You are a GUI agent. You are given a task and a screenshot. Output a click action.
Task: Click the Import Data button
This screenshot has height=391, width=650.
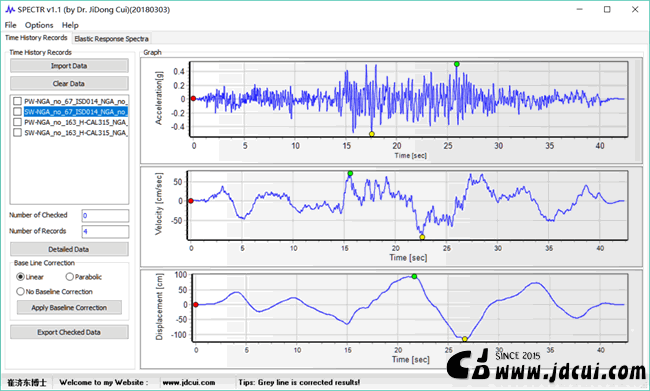click(x=69, y=66)
